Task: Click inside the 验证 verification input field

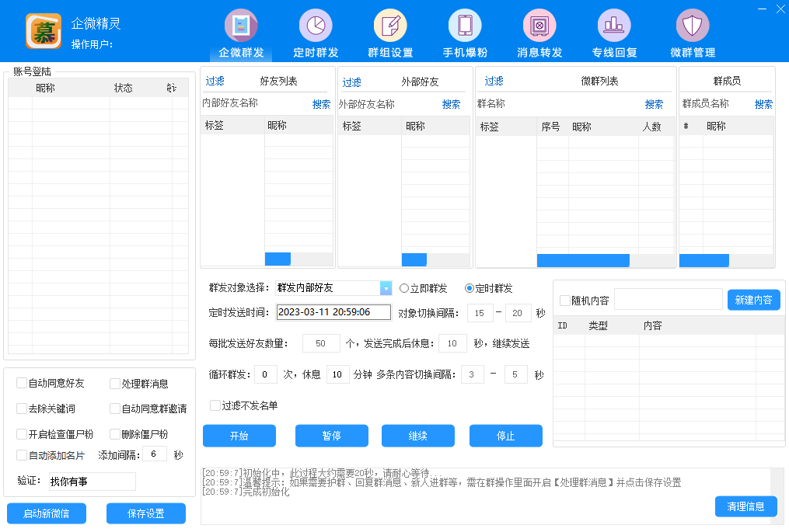Action: (93, 481)
